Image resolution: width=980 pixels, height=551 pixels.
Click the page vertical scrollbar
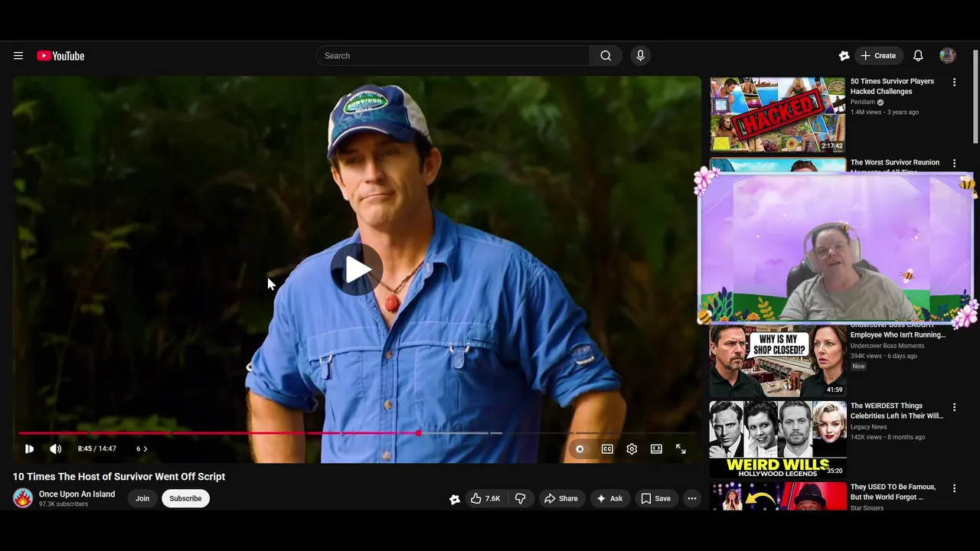(975, 96)
